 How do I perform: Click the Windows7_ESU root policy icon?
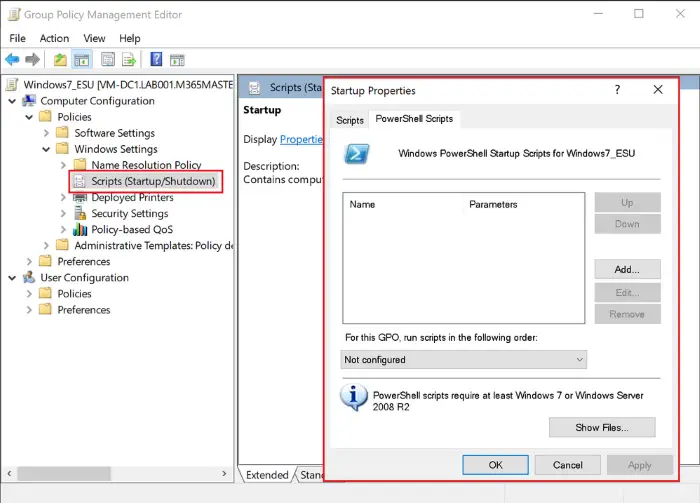13,84
